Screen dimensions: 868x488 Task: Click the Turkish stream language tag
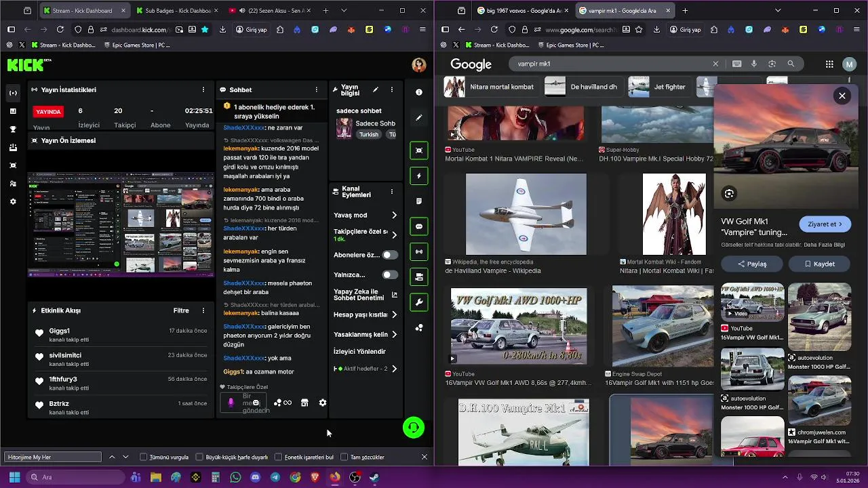(369, 134)
